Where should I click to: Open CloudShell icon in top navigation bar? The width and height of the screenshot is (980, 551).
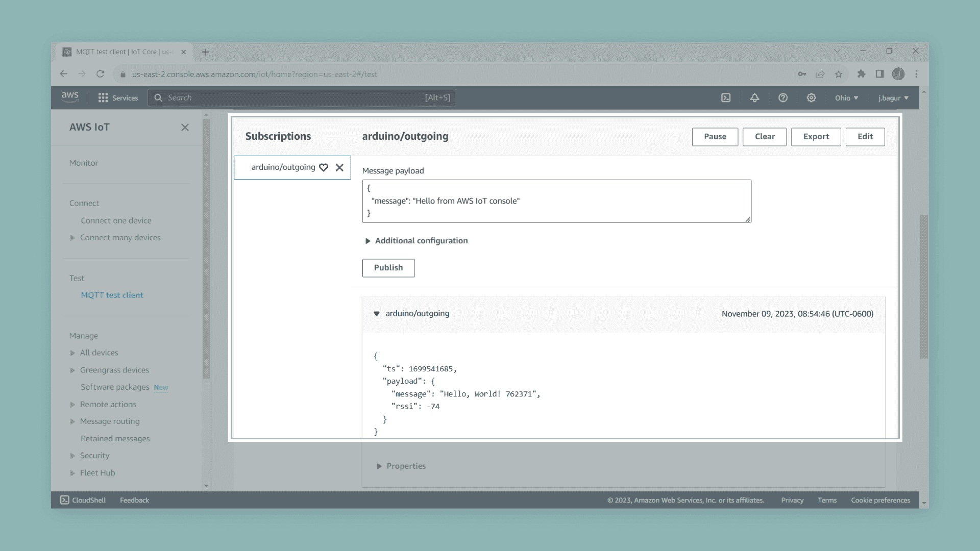point(726,98)
